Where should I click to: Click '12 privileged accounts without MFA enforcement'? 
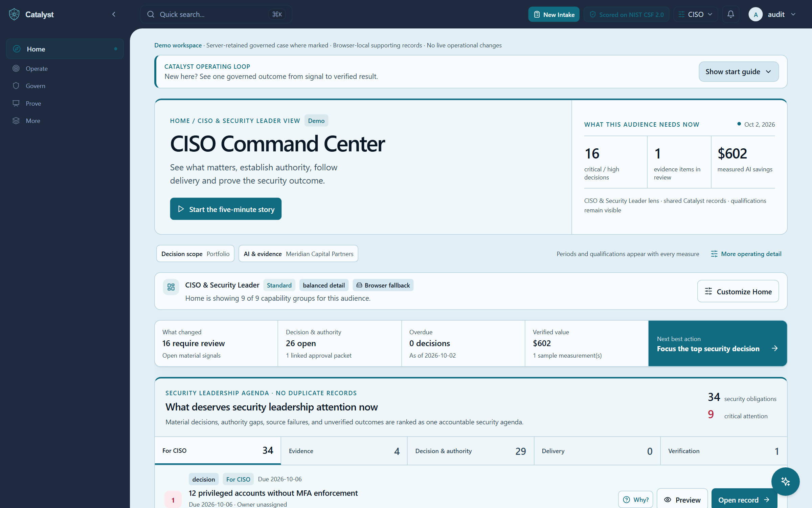coord(273,493)
